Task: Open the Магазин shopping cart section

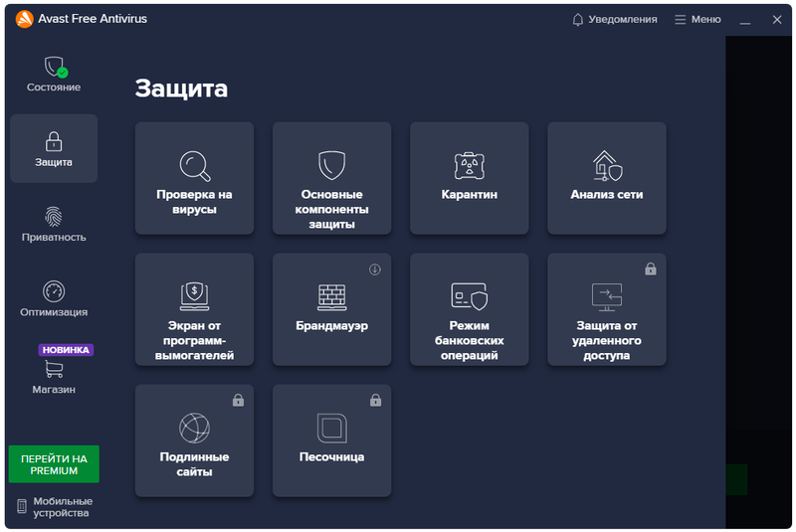Action: click(x=54, y=377)
